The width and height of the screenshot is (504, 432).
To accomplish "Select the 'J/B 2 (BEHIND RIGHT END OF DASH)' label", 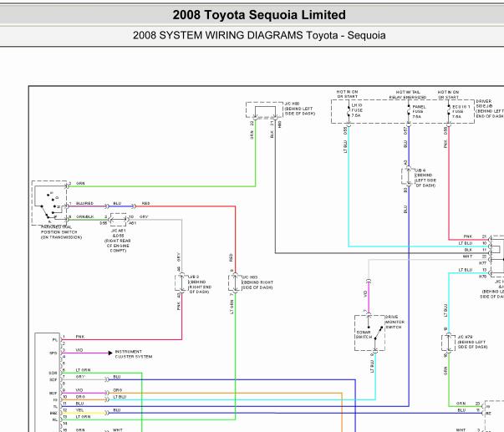I will click(x=200, y=284).
